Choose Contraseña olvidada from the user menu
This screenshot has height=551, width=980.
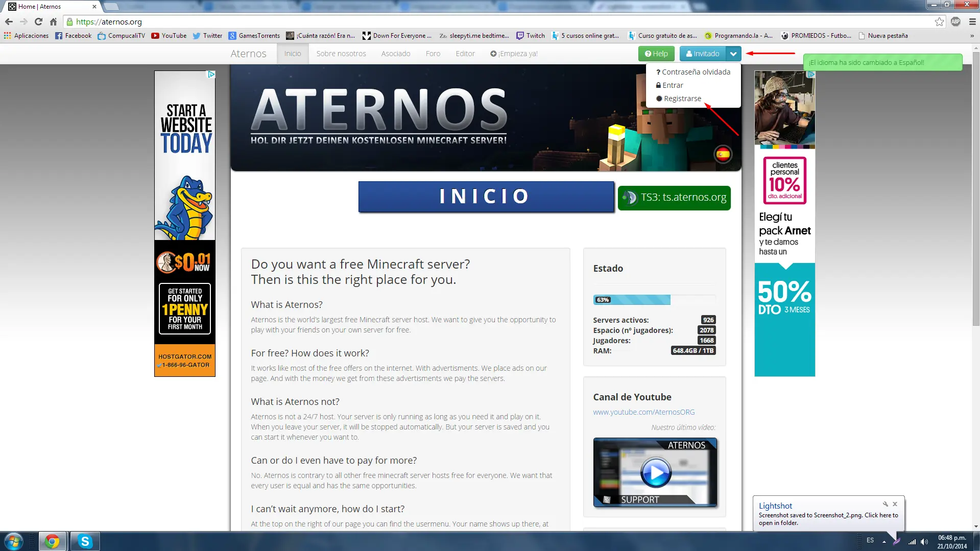[x=693, y=72]
